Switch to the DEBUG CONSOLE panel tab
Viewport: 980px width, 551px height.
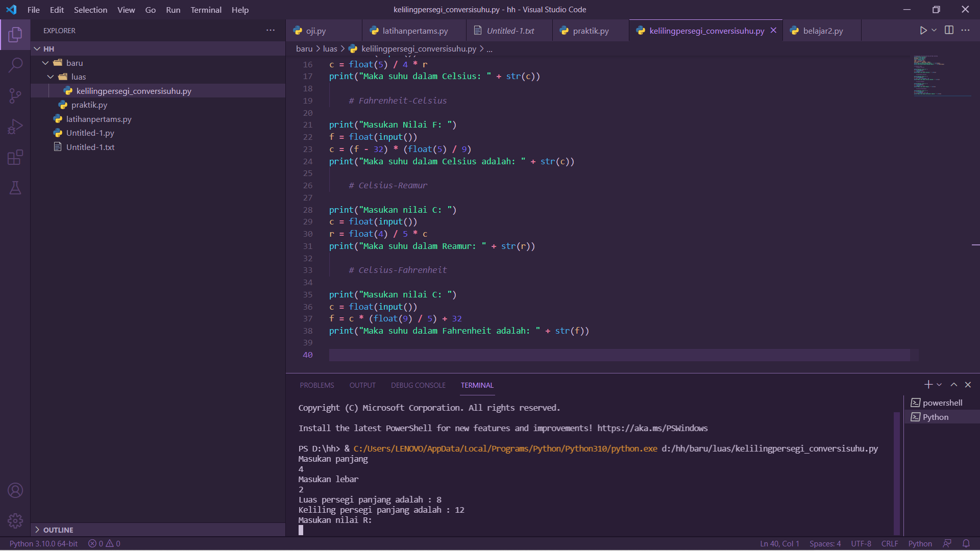point(418,385)
